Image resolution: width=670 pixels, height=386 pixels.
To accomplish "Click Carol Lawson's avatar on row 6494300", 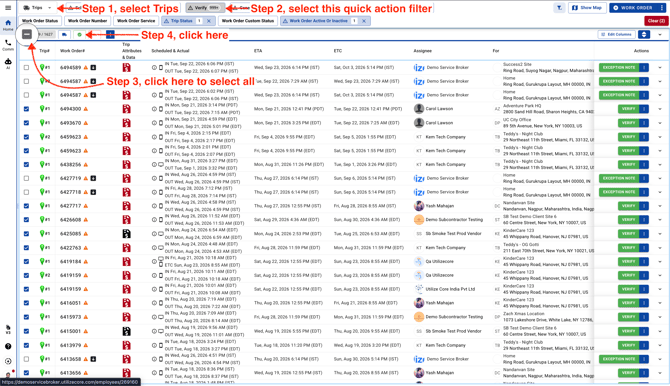I will coord(419,109).
